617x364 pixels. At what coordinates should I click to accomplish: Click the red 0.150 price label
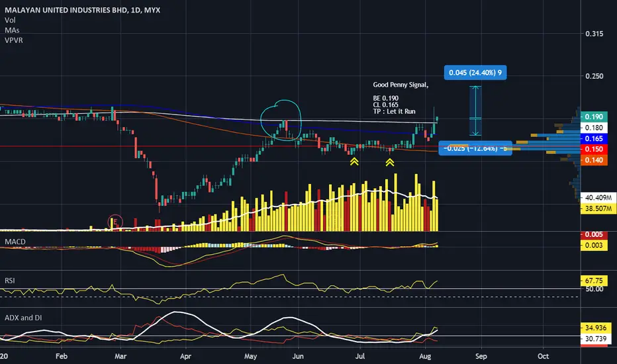[594, 149]
